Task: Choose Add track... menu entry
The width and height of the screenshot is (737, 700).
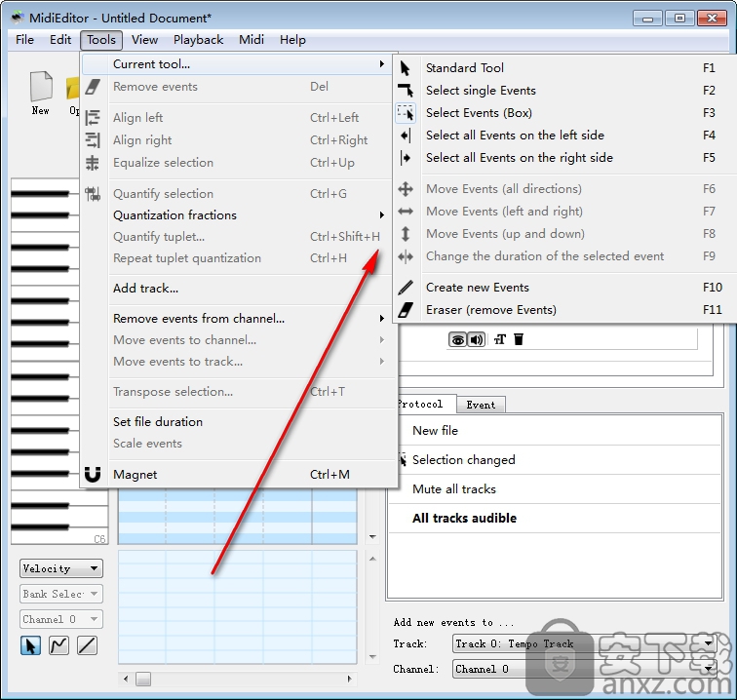Action: 239,289
